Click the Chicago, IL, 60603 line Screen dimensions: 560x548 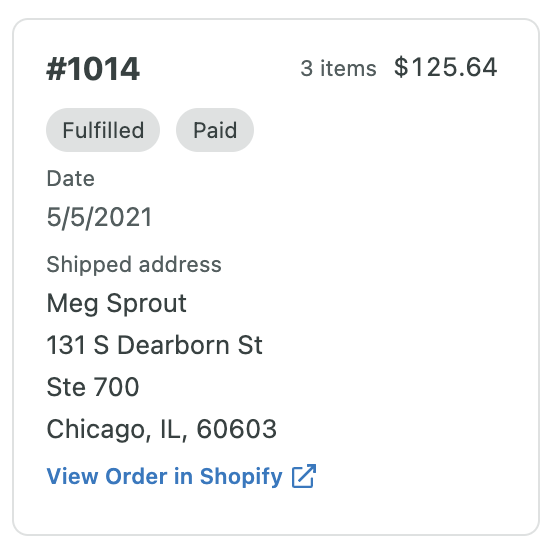click(162, 429)
